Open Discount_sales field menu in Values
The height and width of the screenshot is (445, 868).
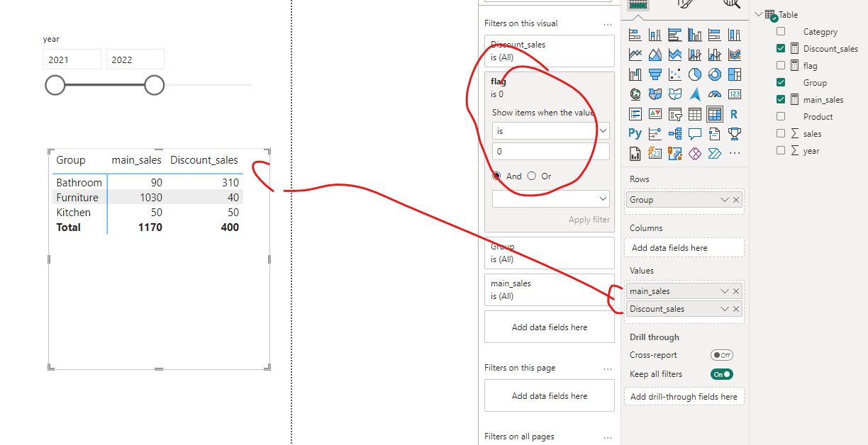pyautogui.click(x=725, y=309)
